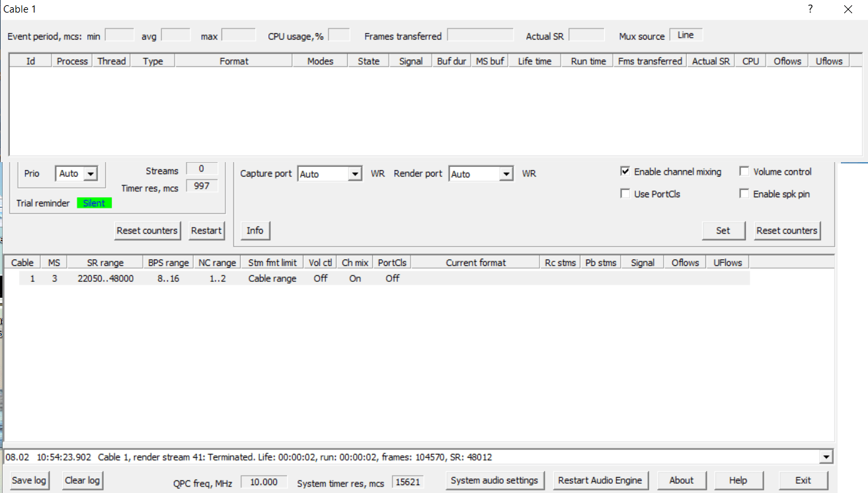Select the Process column header
The width and height of the screenshot is (868, 493).
(71, 60)
